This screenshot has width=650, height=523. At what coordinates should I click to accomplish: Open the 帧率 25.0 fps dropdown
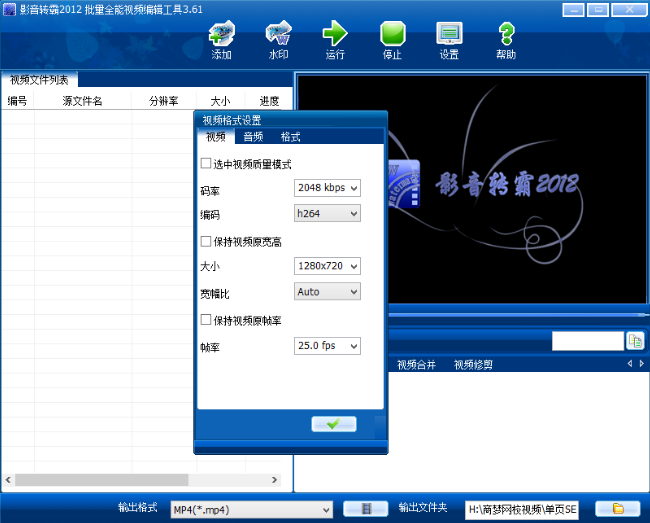pyautogui.click(x=327, y=346)
